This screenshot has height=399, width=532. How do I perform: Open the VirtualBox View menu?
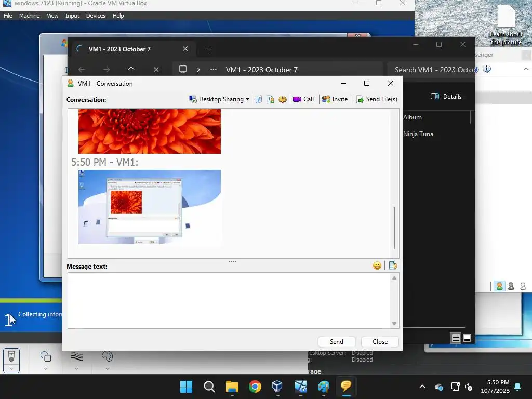[x=52, y=16]
